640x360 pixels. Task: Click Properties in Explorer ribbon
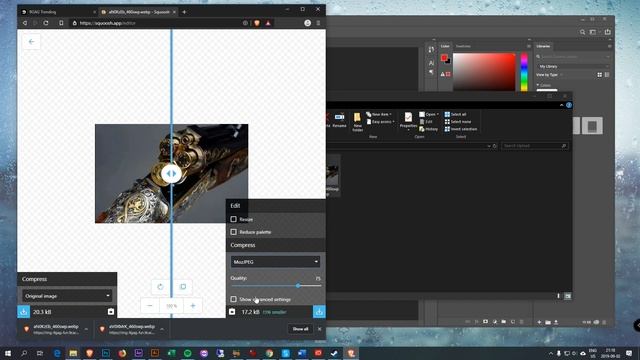[408, 121]
